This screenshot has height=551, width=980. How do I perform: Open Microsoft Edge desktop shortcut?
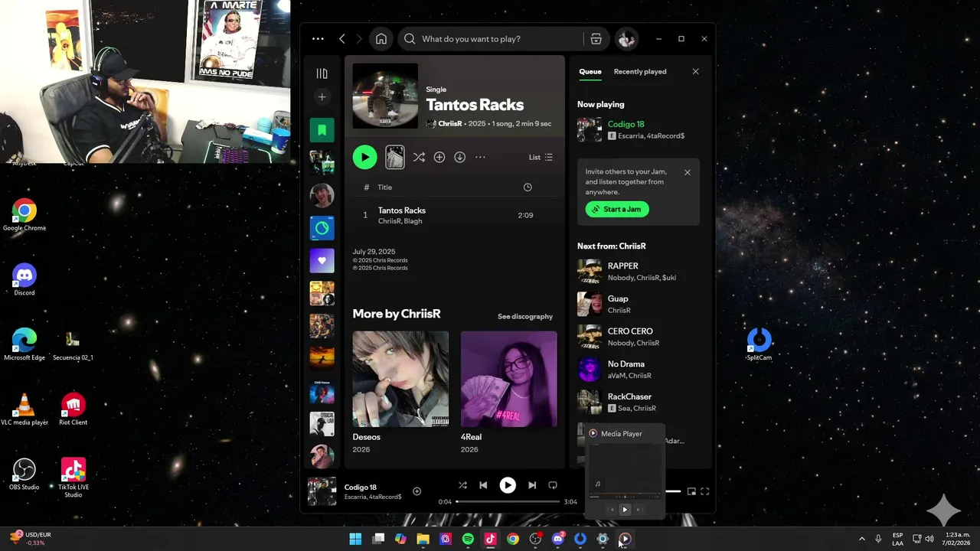coord(24,344)
